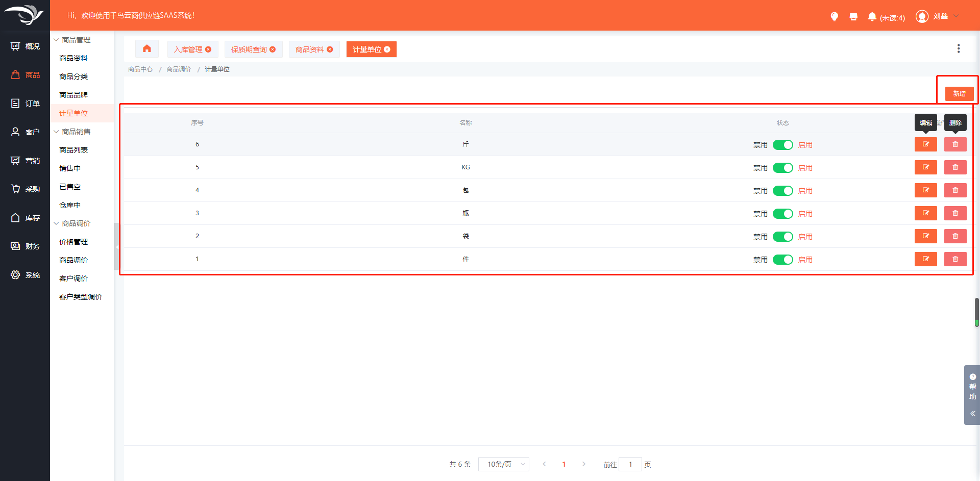Toggle the status switch for 袋
Viewport: 980px width, 481px height.
click(782, 237)
